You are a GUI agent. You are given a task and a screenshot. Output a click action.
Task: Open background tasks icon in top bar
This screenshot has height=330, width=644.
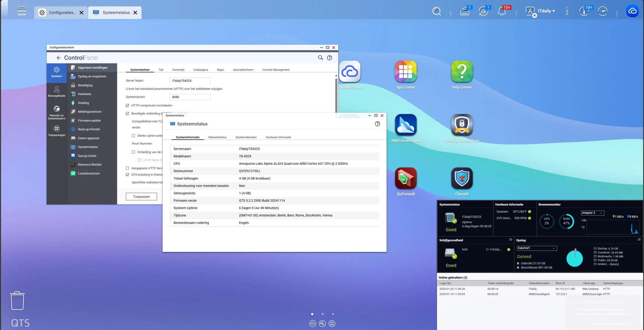465,11
